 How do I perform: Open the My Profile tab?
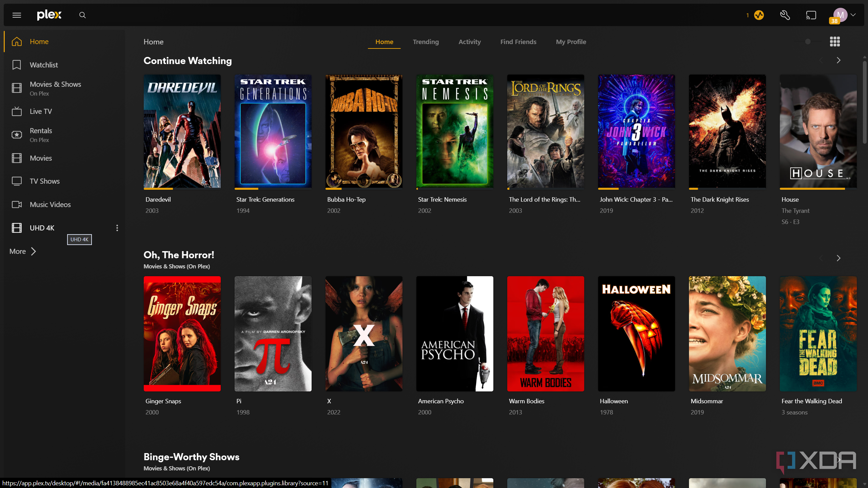click(571, 42)
